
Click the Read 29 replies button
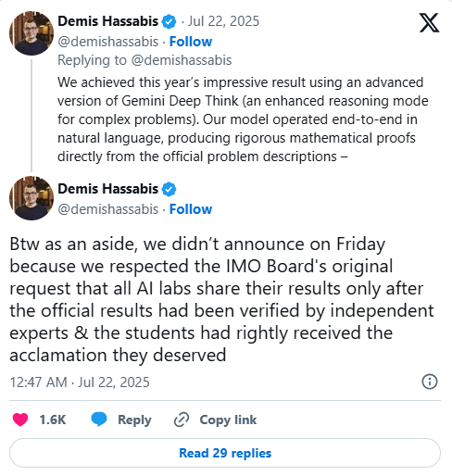(x=225, y=453)
